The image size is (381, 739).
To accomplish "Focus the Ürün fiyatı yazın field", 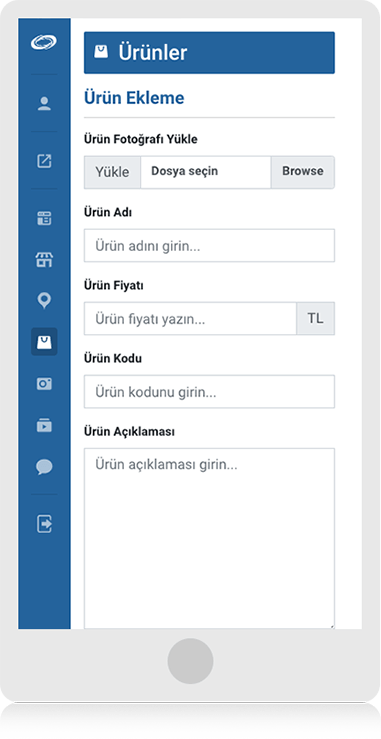I will click(x=190, y=319).
